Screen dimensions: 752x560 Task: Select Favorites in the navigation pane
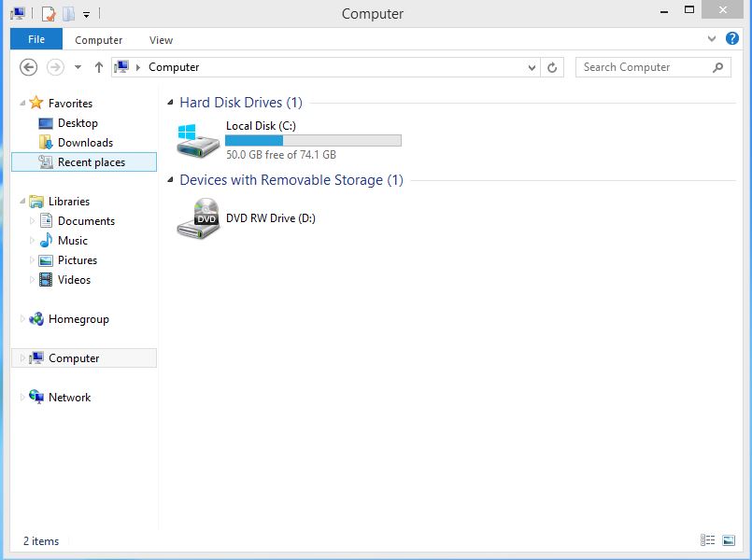pyautogui.click(x=70, y=104)
